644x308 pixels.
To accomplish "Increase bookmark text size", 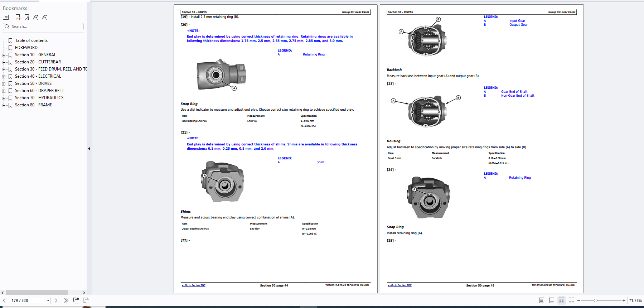I will [35, 17].
